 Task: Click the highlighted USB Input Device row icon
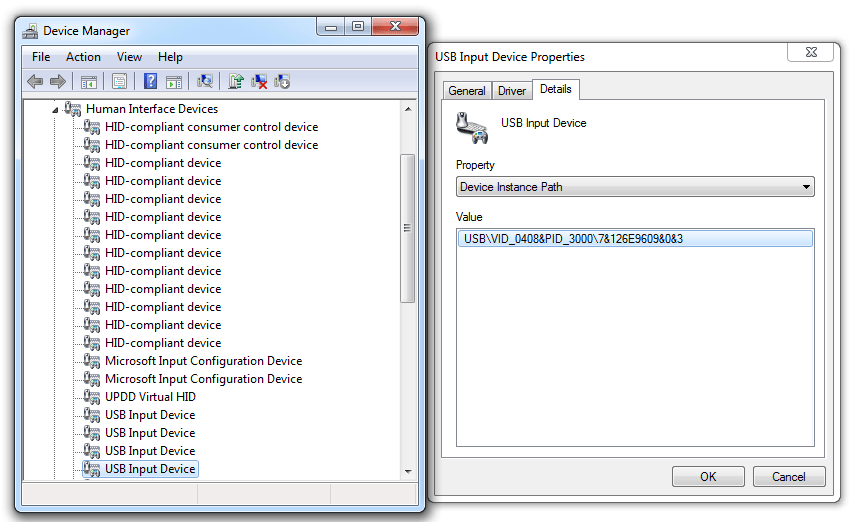click(92, 469)
